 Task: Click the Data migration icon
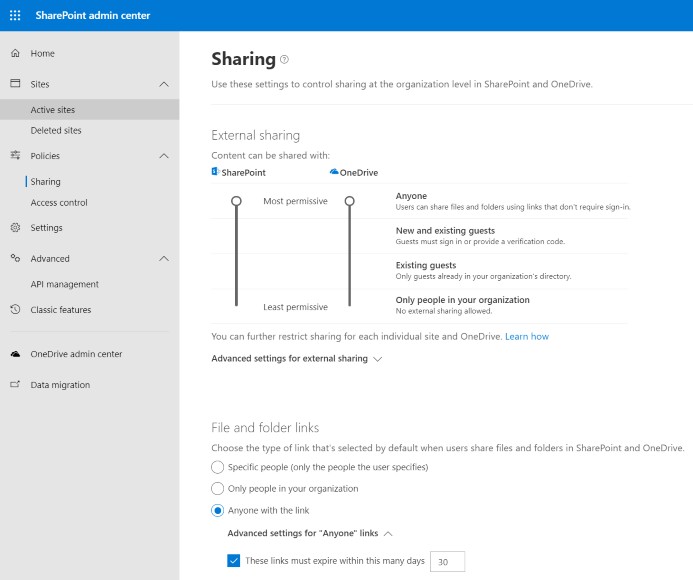point(15,384)
